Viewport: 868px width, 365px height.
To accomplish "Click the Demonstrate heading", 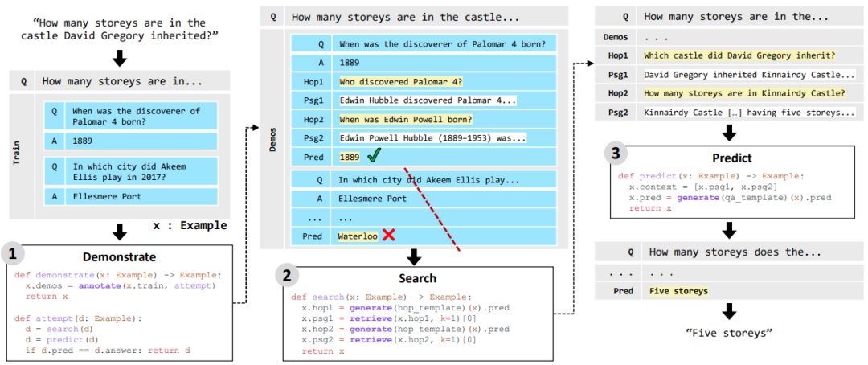I will click(x=119, y=256).
